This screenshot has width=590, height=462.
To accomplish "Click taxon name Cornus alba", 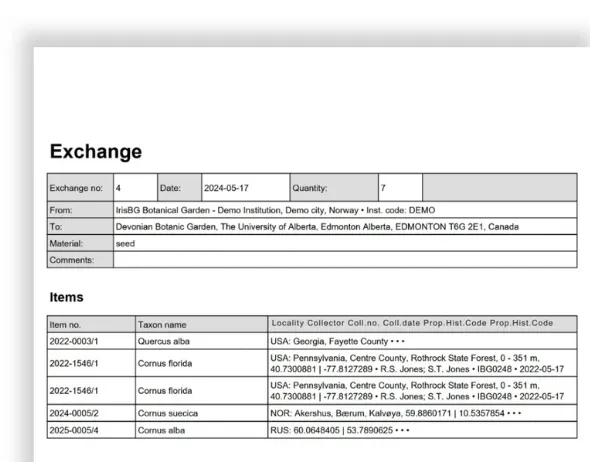I will [x=161, y=430].
